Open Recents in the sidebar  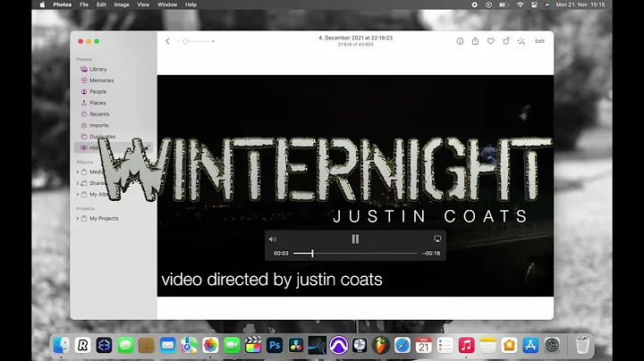pyautogui.click(x=99, y=114)
